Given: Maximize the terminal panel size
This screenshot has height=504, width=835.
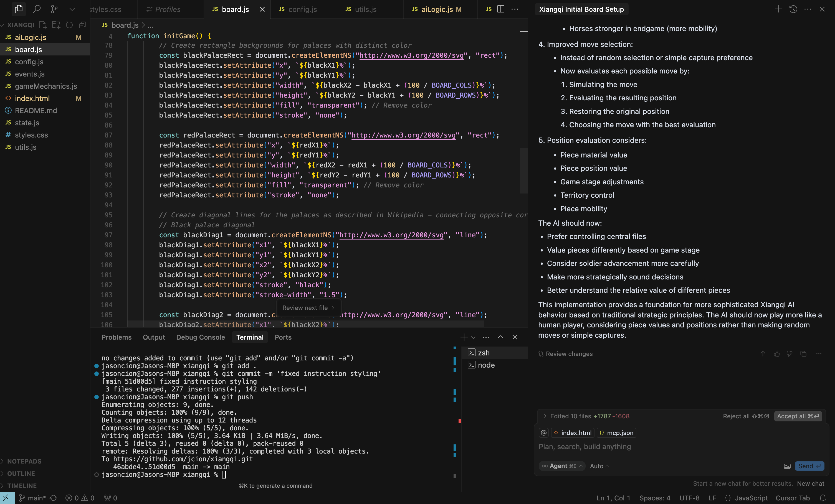Looking at the screenshot, I should click(500, 337).
